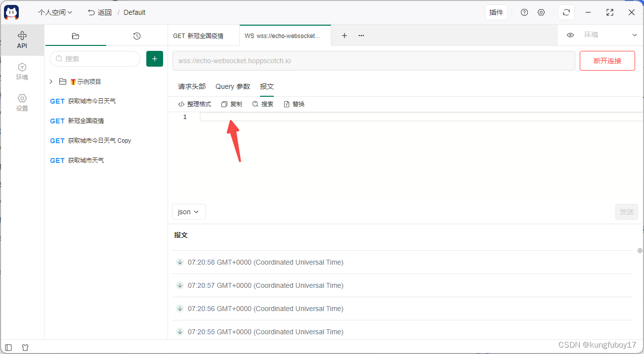The width and height of the screenshot is (644, 354).
Task: Open GET 获取城市天气 request
Action: 106,160
